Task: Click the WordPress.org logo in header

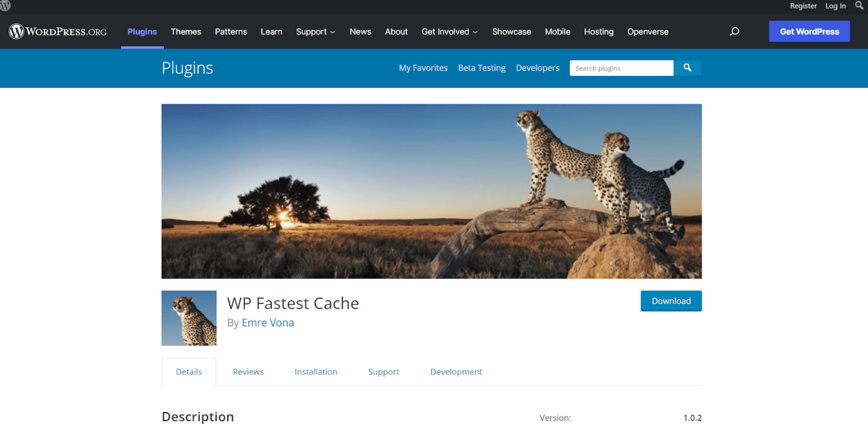Action: tap(58, 32)
